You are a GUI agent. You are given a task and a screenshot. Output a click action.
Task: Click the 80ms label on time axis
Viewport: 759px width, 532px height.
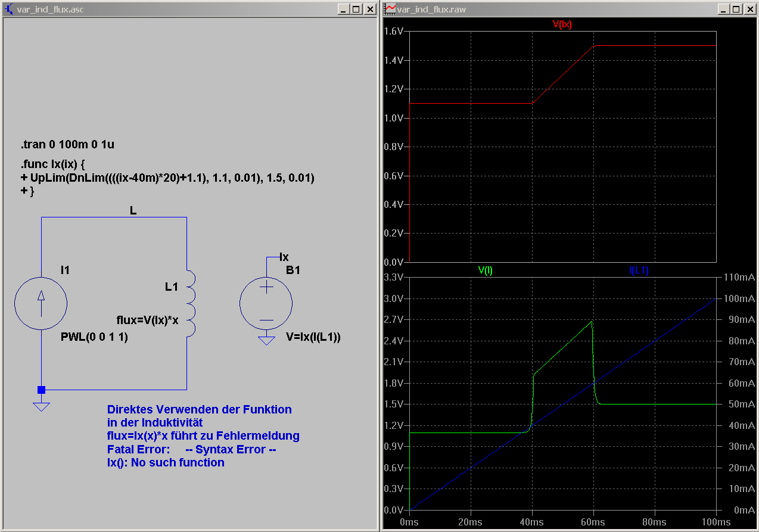click(655, 522)
